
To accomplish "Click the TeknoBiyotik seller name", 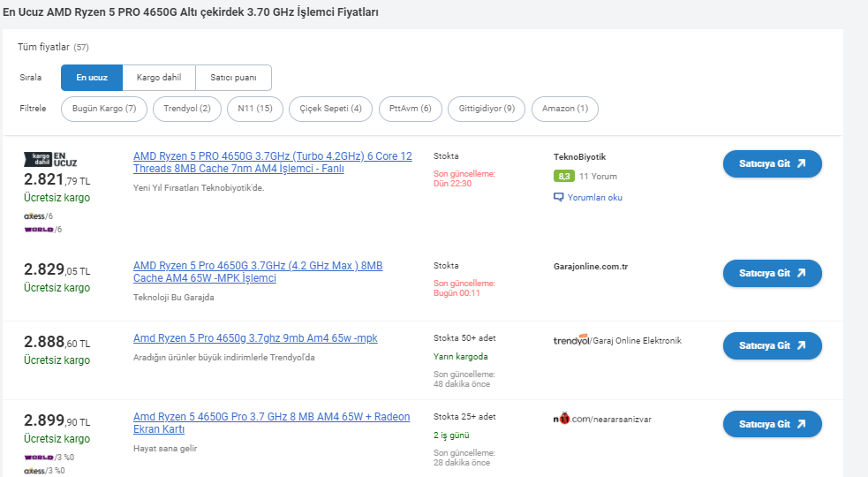I will point(579,156).
